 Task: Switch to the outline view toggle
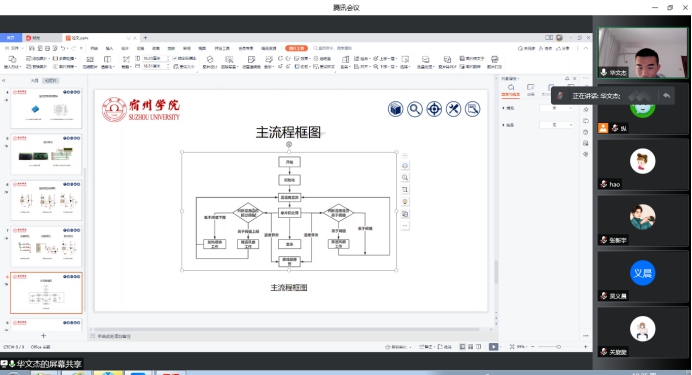click(34, 81)
